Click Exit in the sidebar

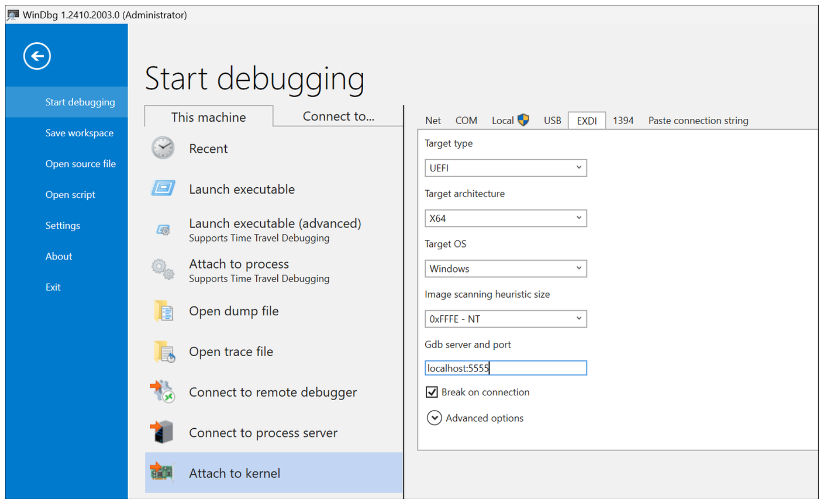pyautogui.click(x=67, y=287)
